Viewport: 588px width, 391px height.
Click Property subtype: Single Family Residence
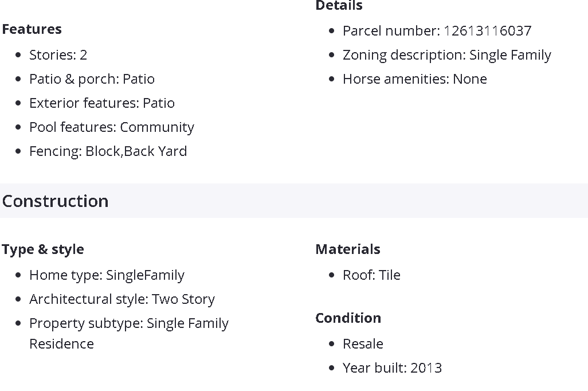click(x=129, y=334)
